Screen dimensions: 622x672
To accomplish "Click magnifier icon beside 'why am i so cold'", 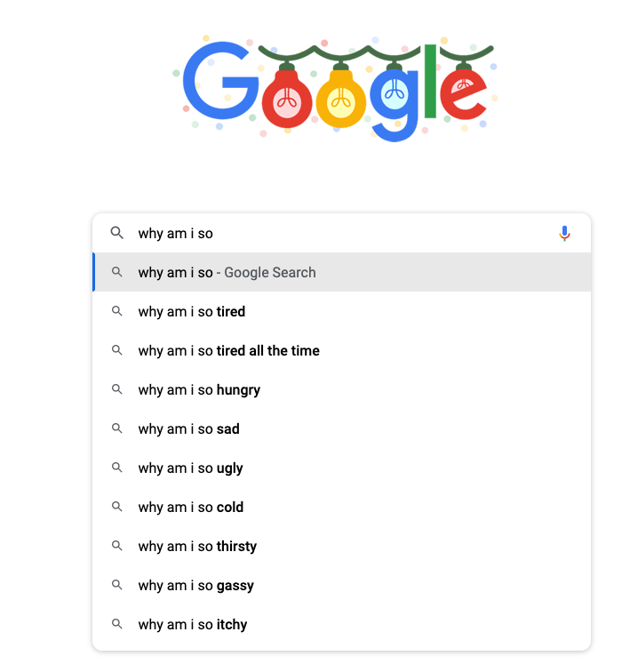I will tap(117, 507).
